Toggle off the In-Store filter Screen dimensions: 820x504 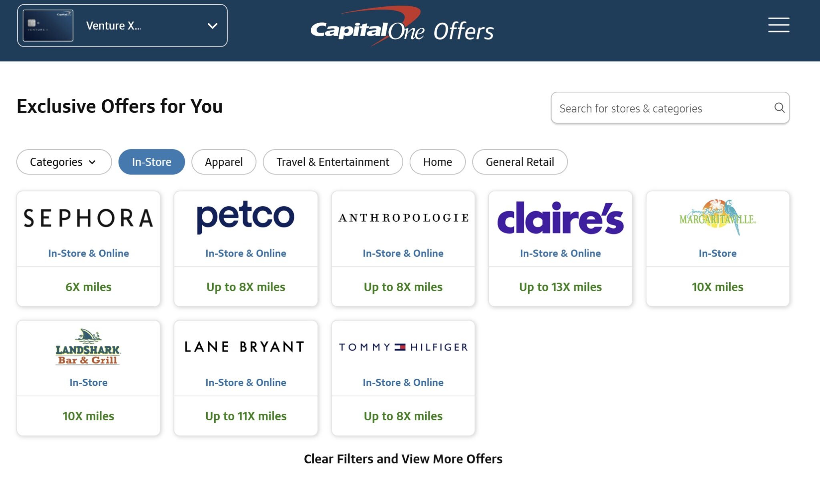[152, 162]
